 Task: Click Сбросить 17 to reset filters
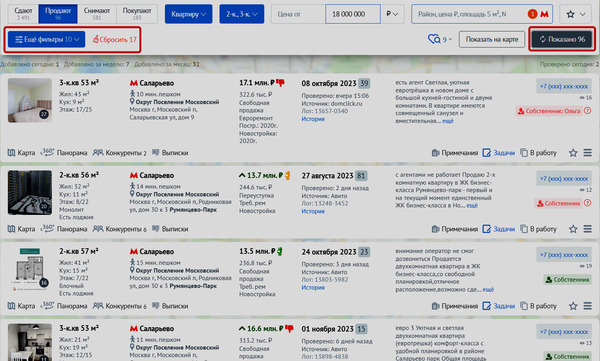pos(114,39)
